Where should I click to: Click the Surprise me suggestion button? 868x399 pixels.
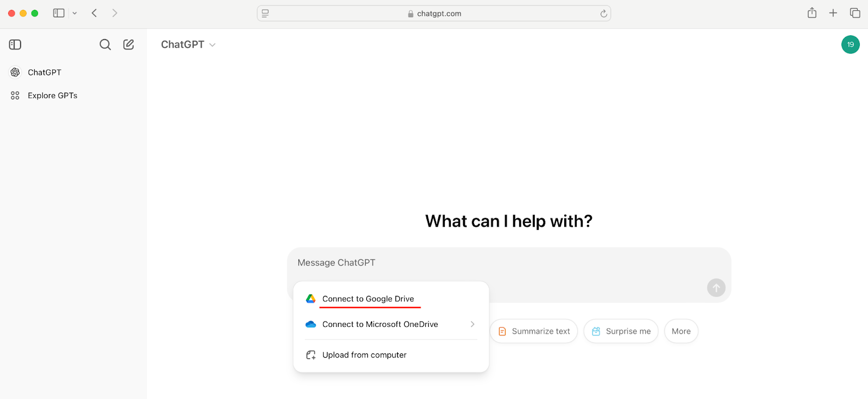[621, 331]
